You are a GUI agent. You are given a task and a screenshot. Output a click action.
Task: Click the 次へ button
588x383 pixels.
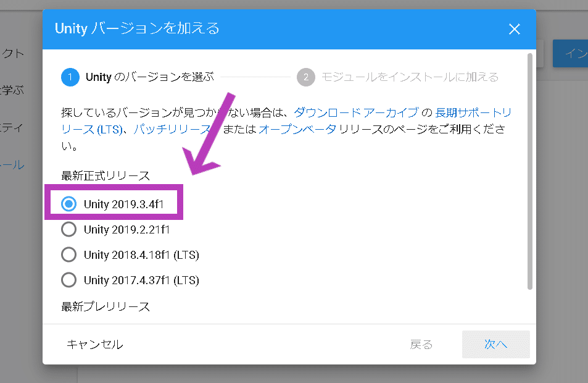tap(495, 344)
